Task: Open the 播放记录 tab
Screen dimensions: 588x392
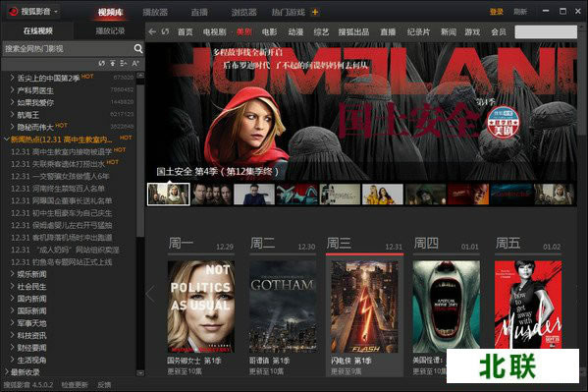Action: point(110,30)
